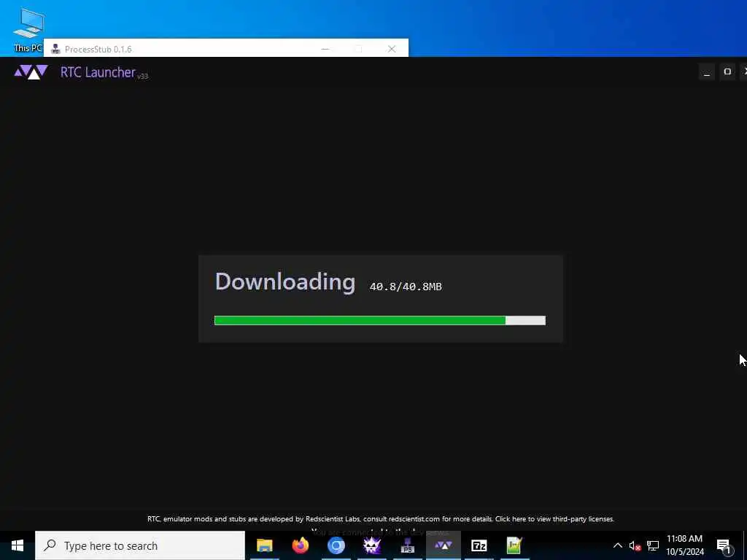Click the ProcessStub title bar icon
Viewport: 747px width, 560px height.
point(55,49)
